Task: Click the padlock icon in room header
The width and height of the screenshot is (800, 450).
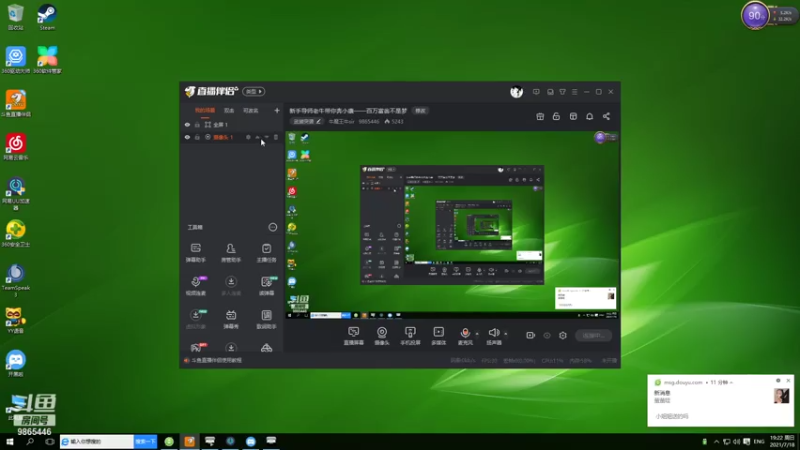Action: (x=556, y=116)
